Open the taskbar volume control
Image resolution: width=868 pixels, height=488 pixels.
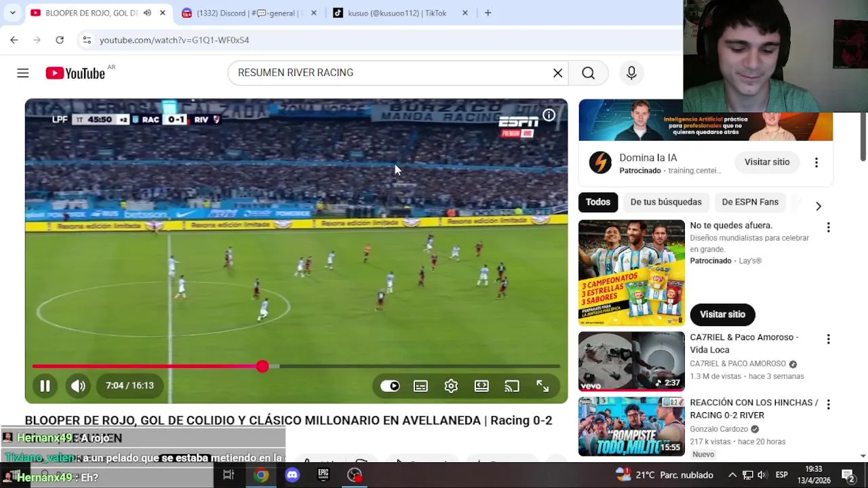[x=762, y=475]
